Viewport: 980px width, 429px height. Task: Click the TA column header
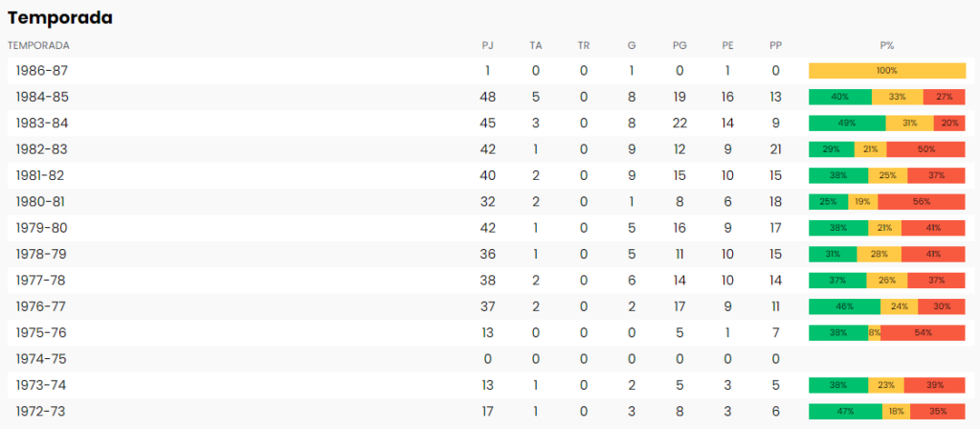(536, 46)
